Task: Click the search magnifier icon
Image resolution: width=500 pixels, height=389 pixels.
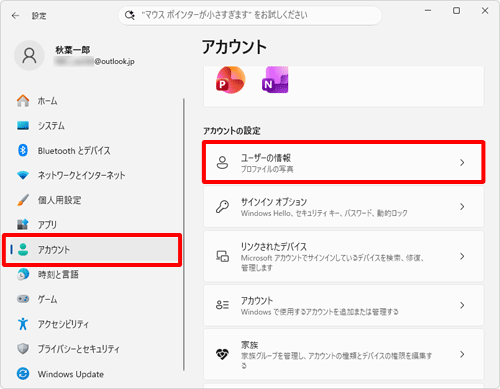Action: pyautogui.click(x=130, y=15)
